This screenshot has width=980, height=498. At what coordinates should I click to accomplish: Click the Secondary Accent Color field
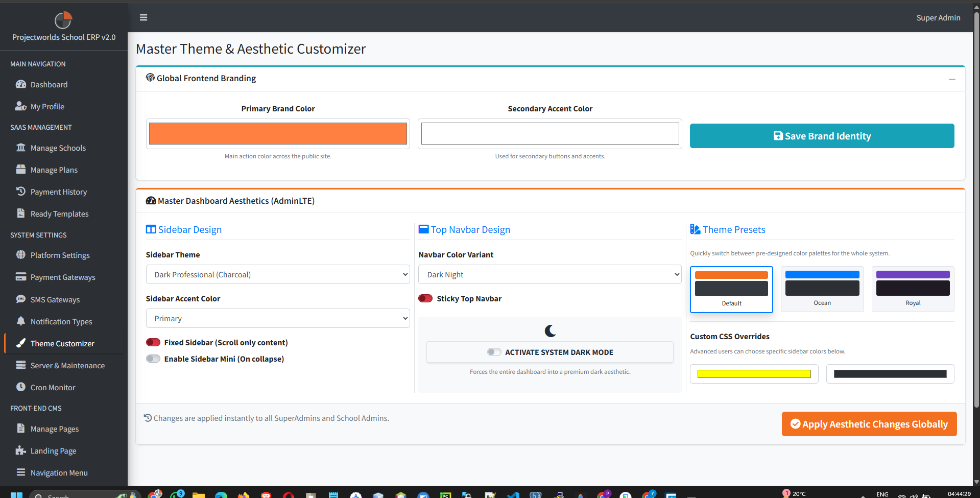pyautogui.click(x=549, y=133)
